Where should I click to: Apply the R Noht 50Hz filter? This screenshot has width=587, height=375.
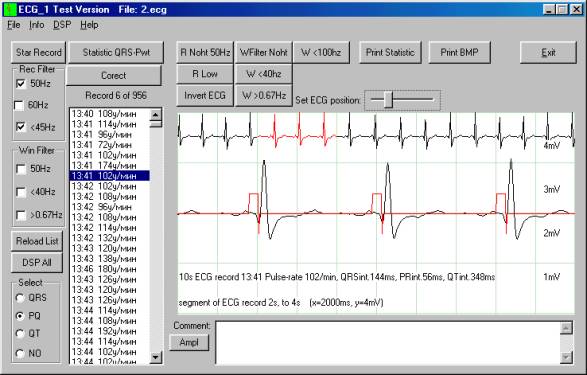(x=205, y=52)
